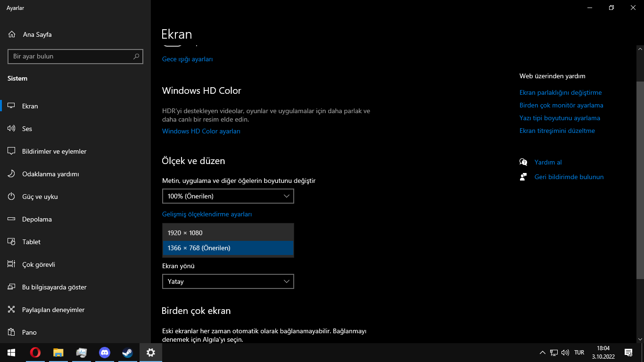This screenshot has height=362, width=644.
Task: Click the 'Windows HD Color' heading
Action: pos(202,90)
